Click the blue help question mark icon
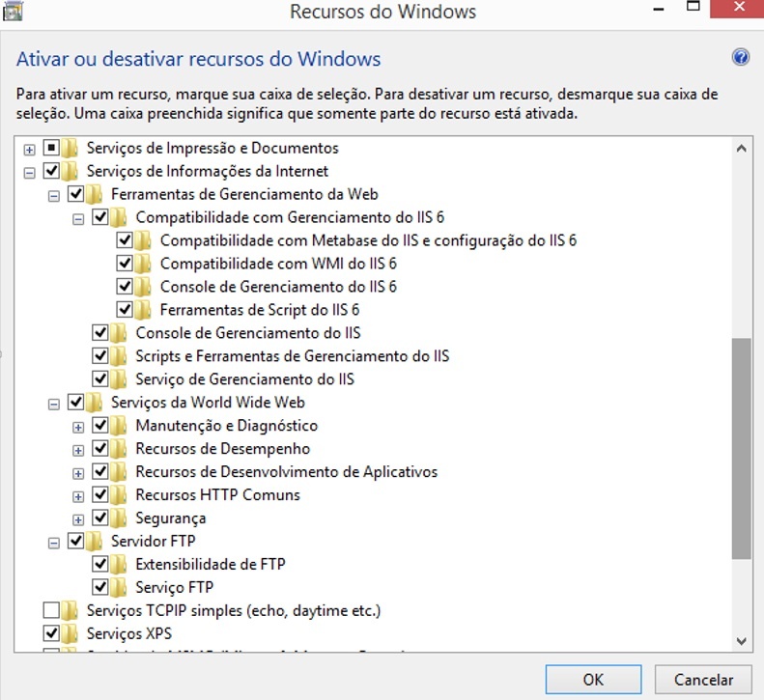The image size is (764, 700). coord(741,57)
